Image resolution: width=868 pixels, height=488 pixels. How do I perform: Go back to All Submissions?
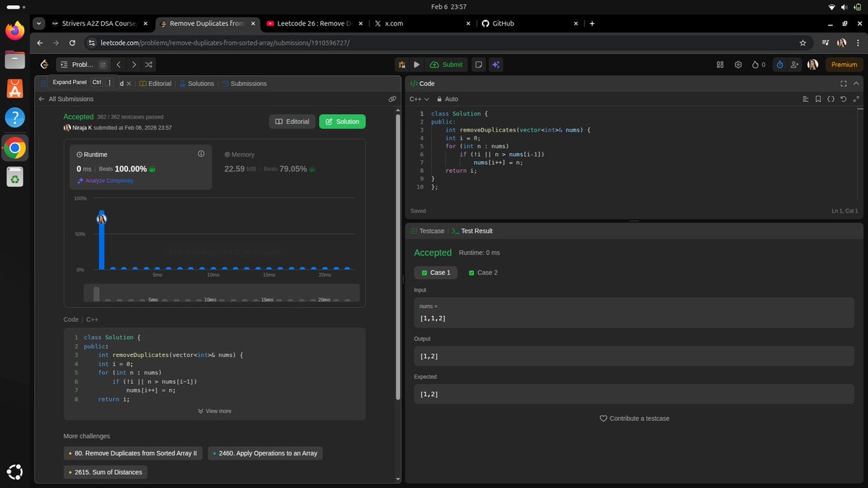66,99
